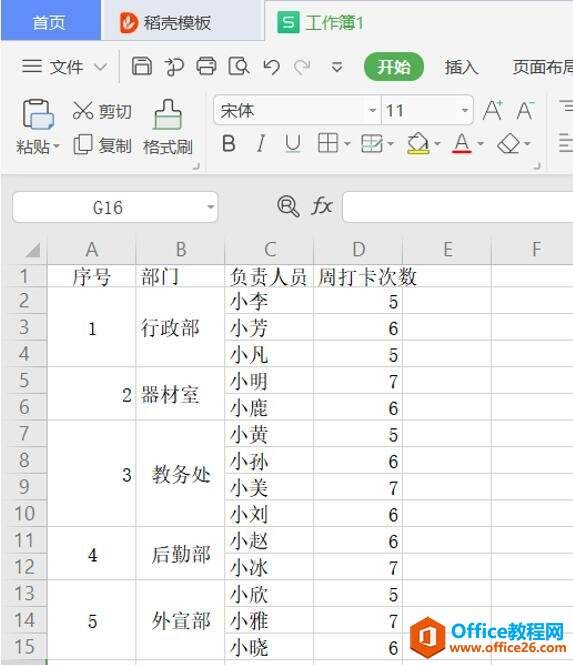The width and height of the screenshot is (573, 665).
Task: Select header cell 负责人员
Action: (269, 276)
